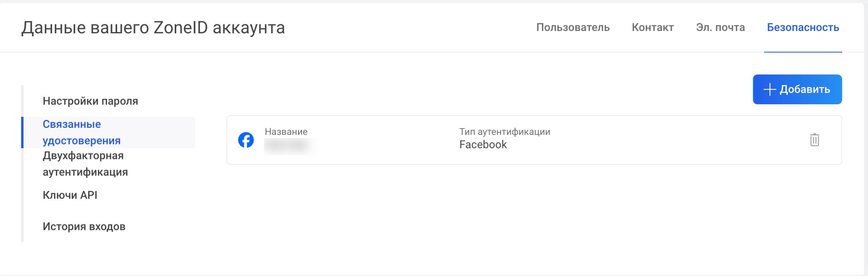Select the Безопасность tab

point(803,27)
